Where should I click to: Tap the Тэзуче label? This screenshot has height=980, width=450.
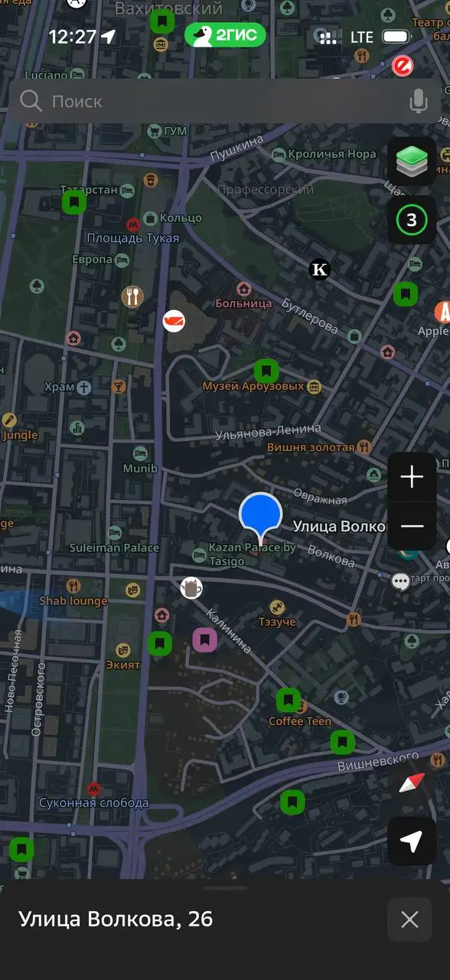(277, 622)
